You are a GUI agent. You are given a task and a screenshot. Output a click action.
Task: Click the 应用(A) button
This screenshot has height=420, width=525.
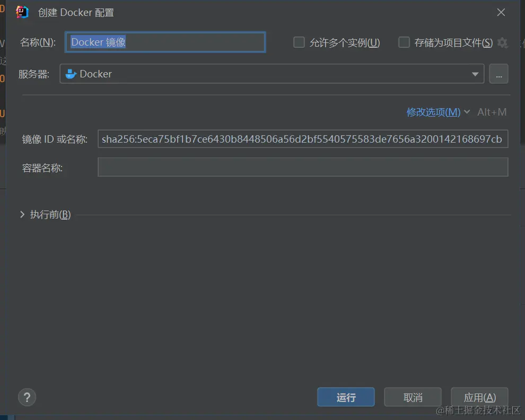[x=479, y=397]
